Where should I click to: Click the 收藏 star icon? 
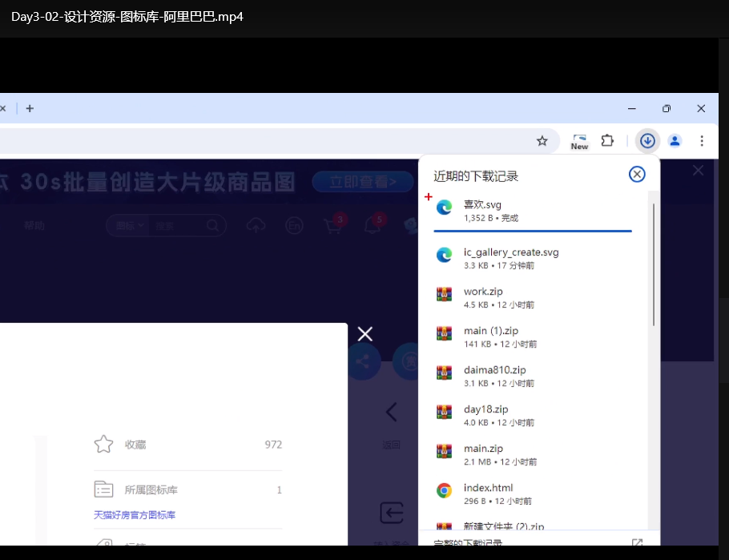point(103,444)
